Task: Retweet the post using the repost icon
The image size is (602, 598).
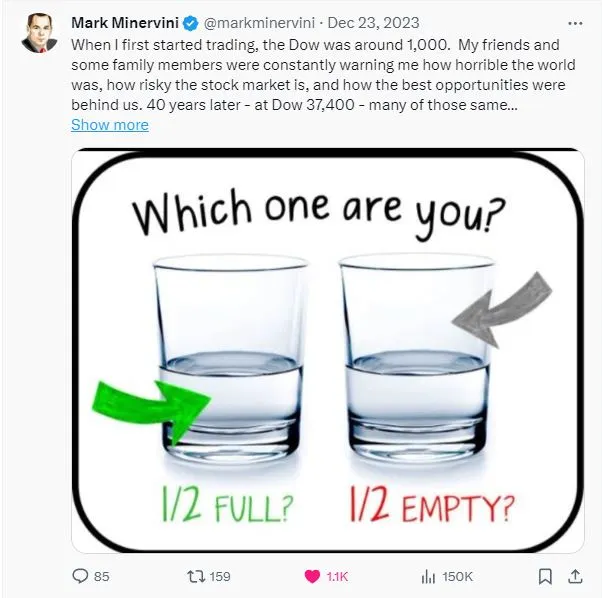Action: click(x=198, y=576)
